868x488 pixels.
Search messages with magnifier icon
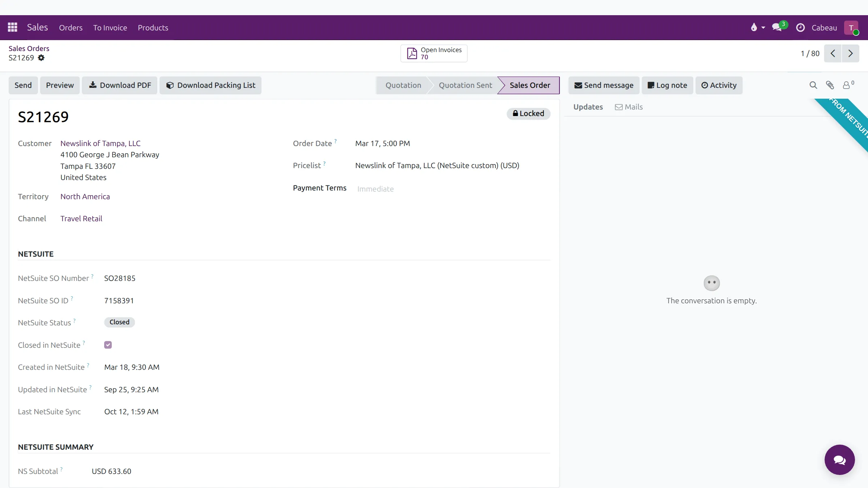pyautogui.click(x=813, y=85)
